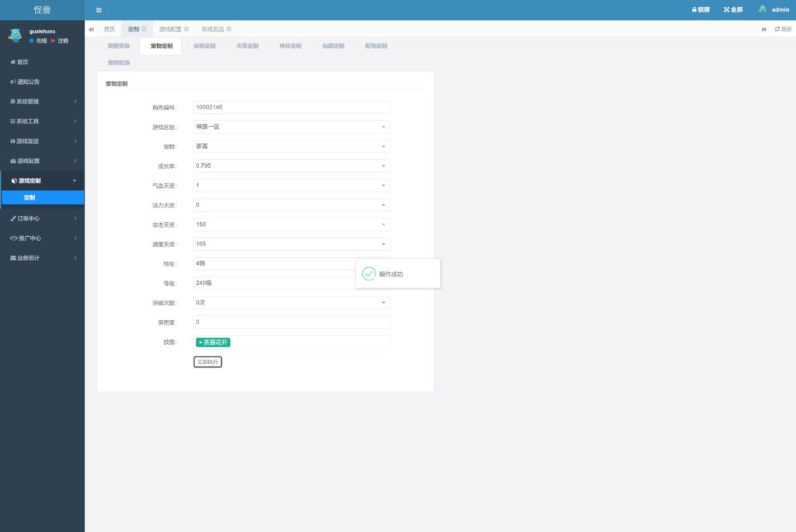The image size is (796, 532).
Task: Open 通知公告 from the sidebar
Action: (28, 82)
